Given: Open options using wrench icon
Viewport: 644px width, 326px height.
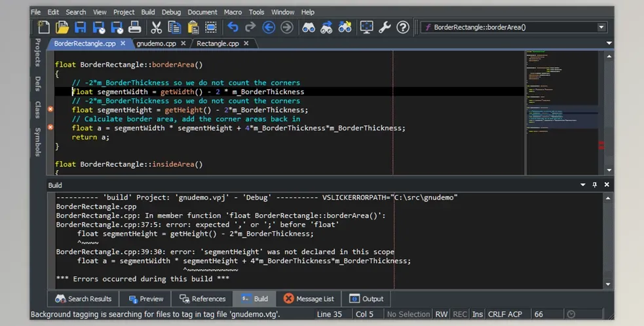Looking at the screenshot, I should point(385,27).
